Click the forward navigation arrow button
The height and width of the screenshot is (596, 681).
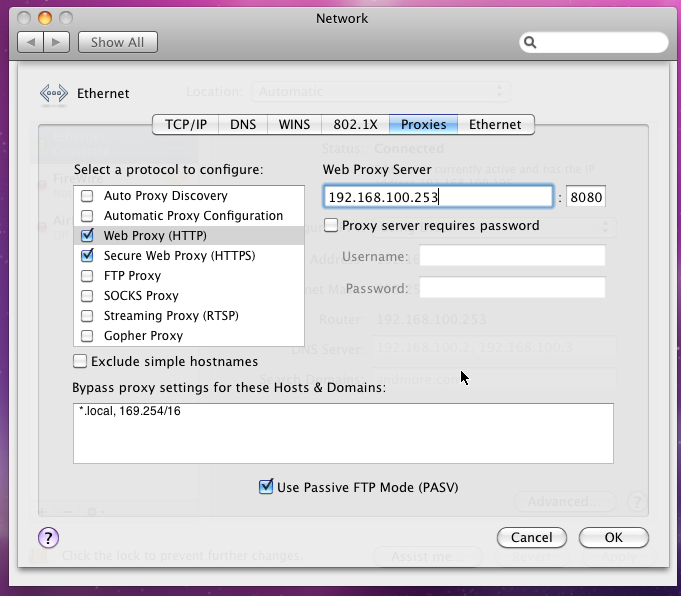click(x=57, y=42)
